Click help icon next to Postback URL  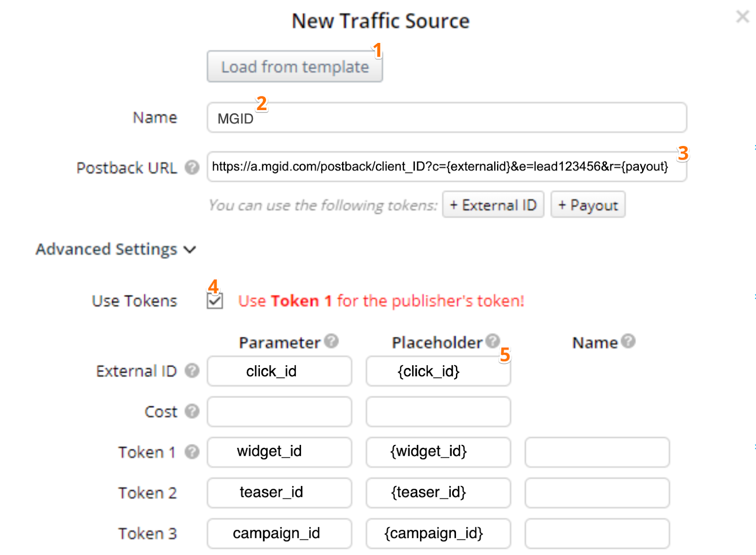pyautogui.click(x=192, y=167)
